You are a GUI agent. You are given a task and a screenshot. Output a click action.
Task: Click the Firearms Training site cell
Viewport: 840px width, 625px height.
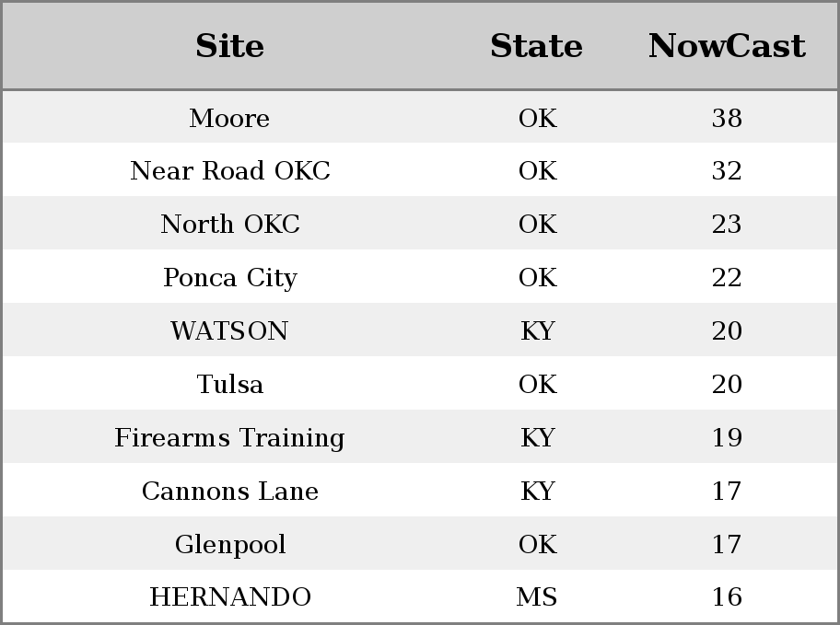coord(230,437)
